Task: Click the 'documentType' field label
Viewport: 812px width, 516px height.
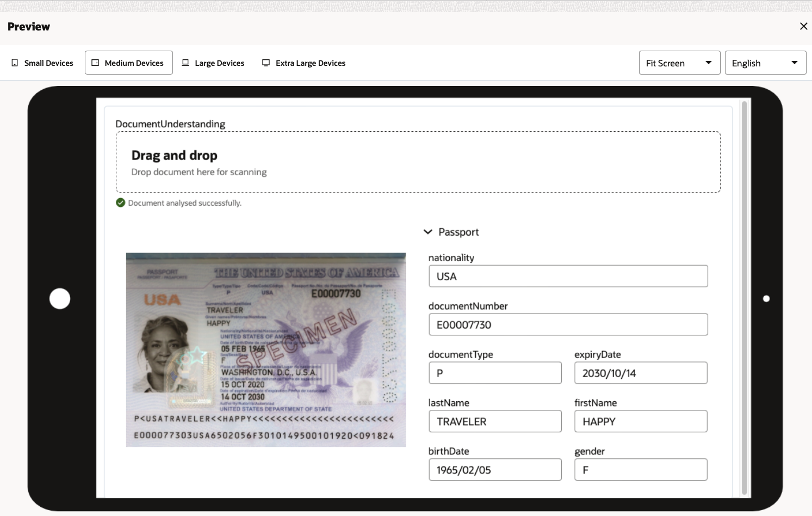Action: pyautogui.click(x=461, y=354)
